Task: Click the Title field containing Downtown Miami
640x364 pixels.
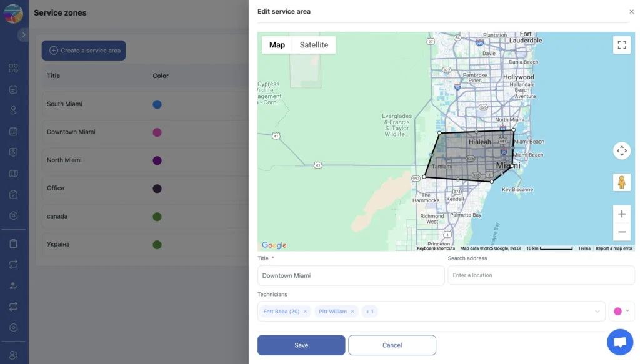Action: 351,275
